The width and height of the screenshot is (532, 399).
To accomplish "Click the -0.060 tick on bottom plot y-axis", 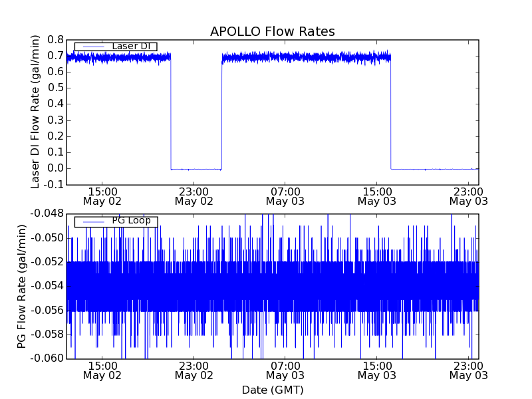I will pos(47,358).
